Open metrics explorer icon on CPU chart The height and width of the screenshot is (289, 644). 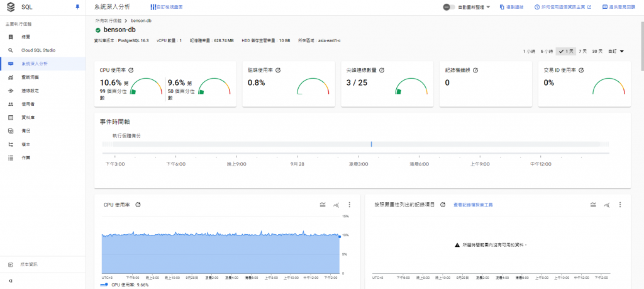point(336,205)
